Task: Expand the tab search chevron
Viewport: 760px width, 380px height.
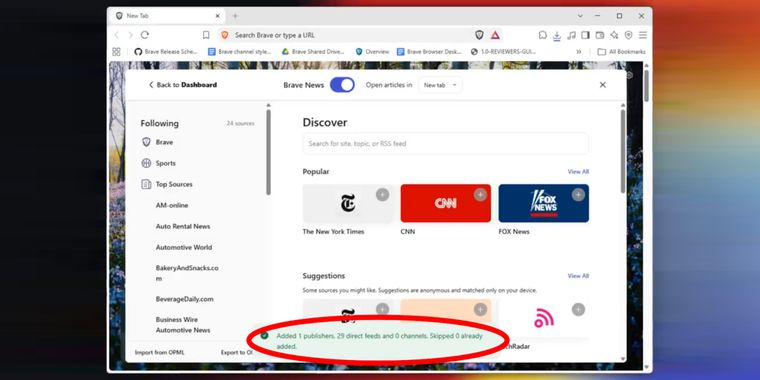Action: [x=580, y=16]
